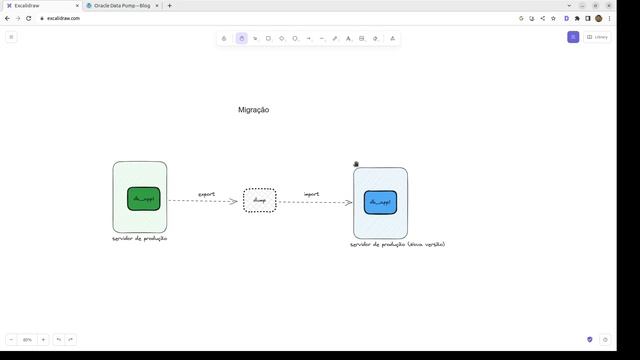Image resolution: width=640 pixels, height=360 pixels.
Task: Select the Selection arrow tool
Action: (x=255, y=38)
